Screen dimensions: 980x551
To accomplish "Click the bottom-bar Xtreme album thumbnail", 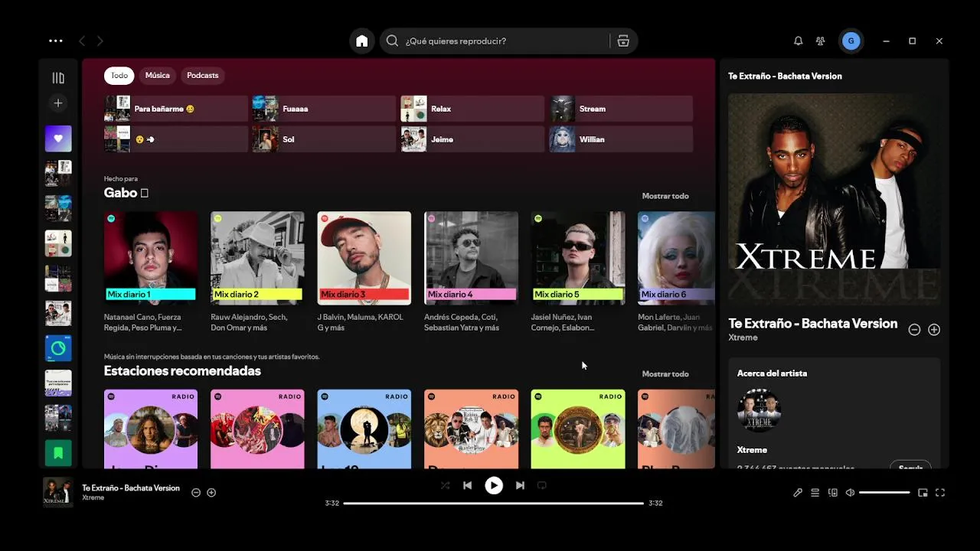I will pyautogui.click(x=58, y=493).
